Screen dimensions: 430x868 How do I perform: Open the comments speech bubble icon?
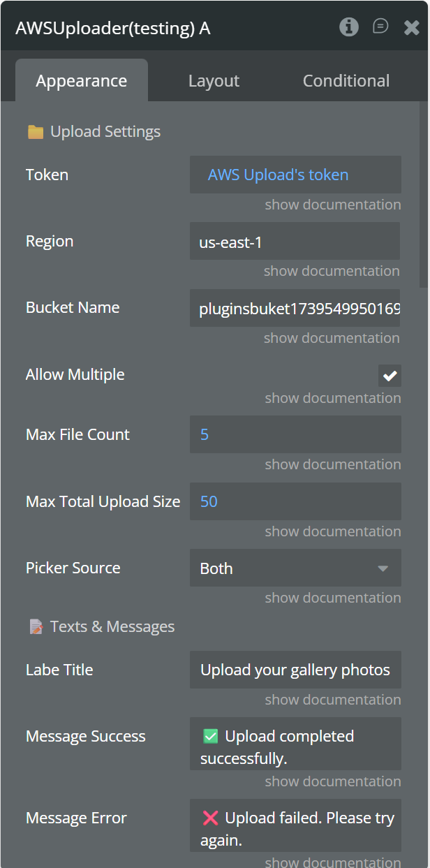pos(380,27)
